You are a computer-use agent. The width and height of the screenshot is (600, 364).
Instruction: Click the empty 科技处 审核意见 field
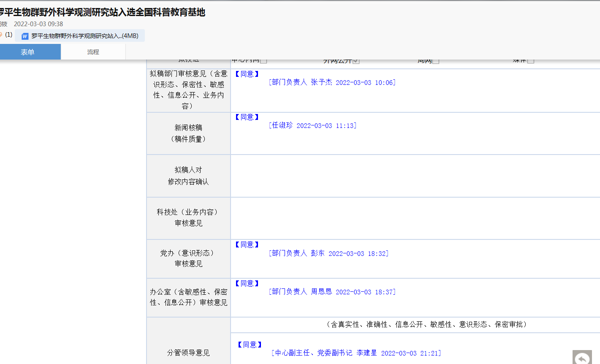(x=415, y=218)
